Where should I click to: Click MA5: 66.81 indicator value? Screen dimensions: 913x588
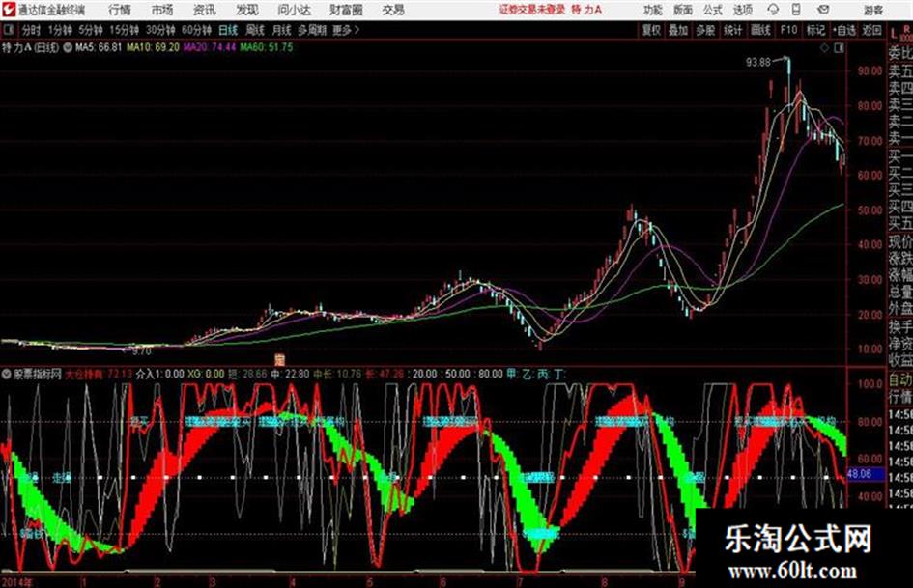(99, 47)
